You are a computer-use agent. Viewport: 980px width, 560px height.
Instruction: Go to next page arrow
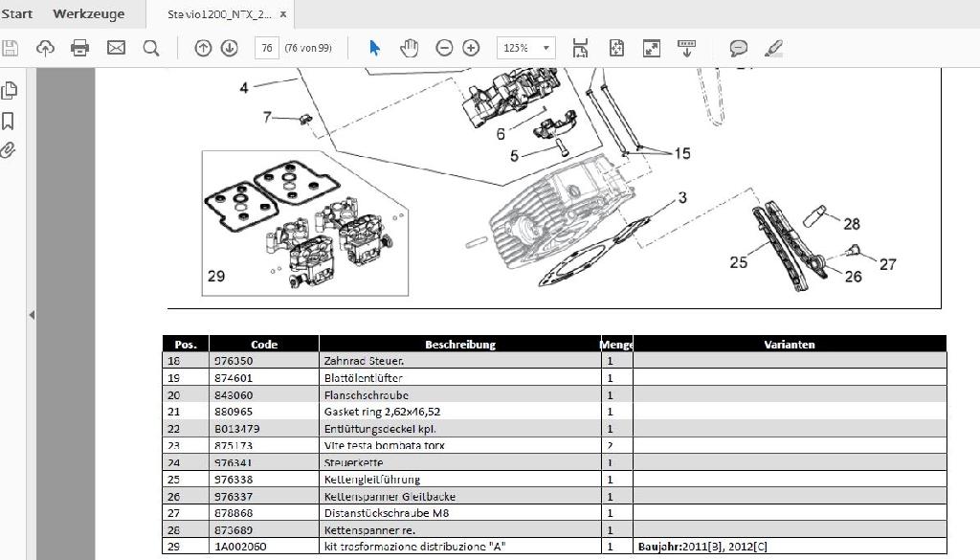click(x=230, y=48)
